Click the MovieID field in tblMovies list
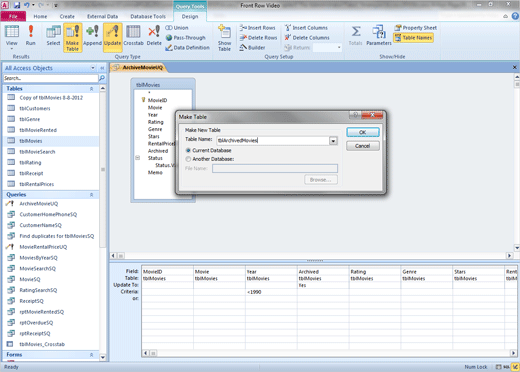This screenshot has height=372, width=520. click(x=157, y=100)
